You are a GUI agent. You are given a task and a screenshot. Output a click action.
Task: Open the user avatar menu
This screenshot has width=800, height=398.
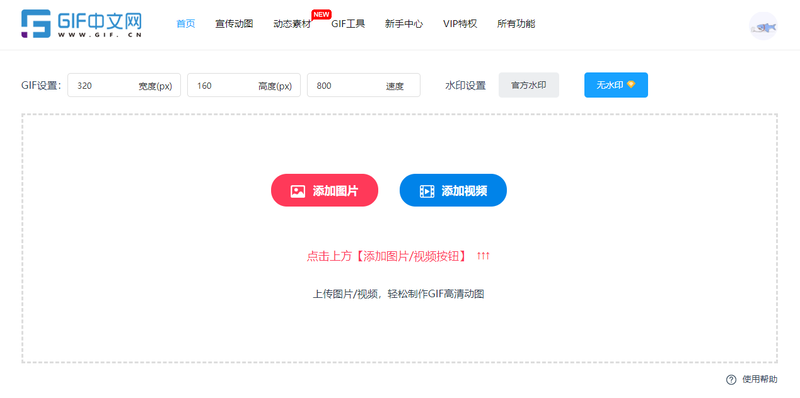(x=763, y=26)
